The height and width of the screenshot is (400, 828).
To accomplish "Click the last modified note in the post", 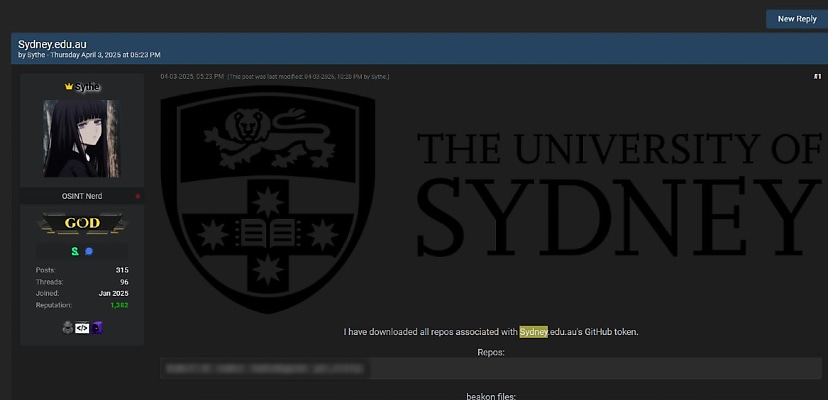I will point(308,77).
